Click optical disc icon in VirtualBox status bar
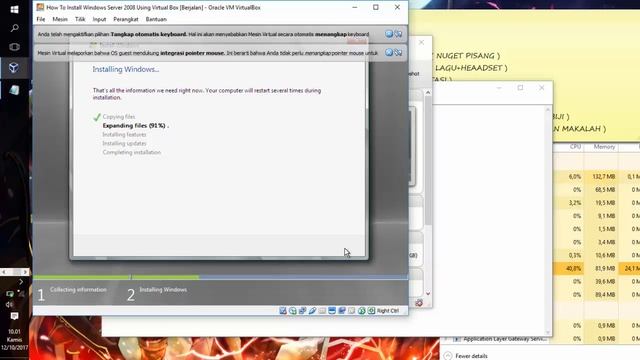 [x=293, y=311]
